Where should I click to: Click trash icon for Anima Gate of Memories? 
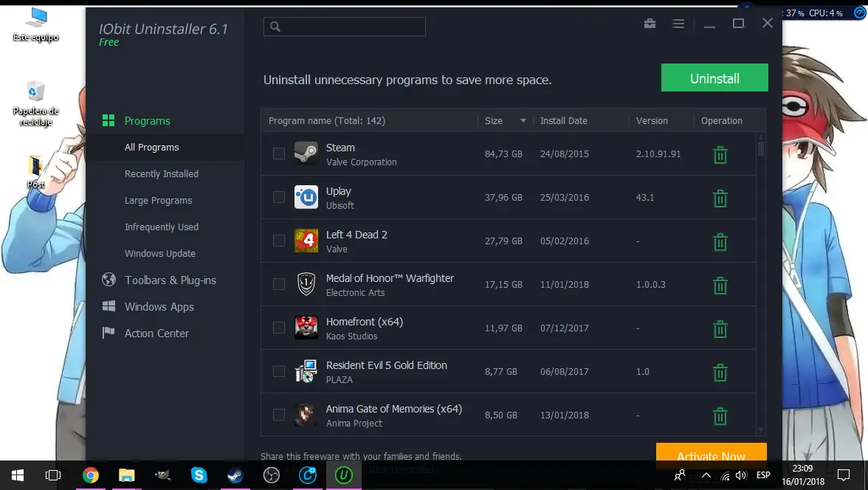pos(720,416)
